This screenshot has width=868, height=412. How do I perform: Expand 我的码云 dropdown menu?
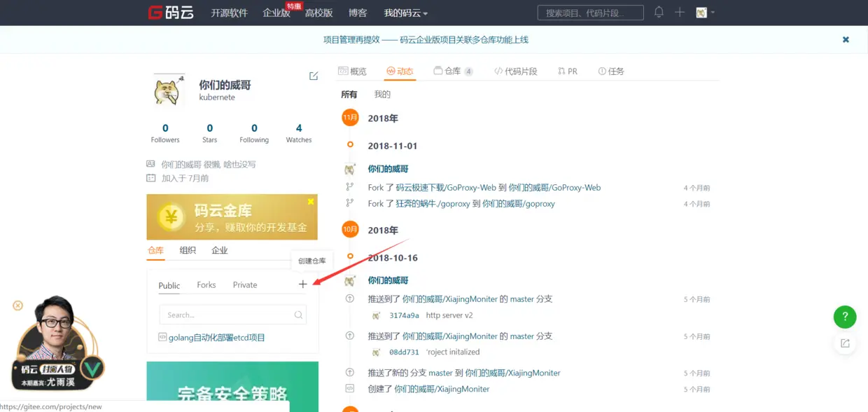point(405,13)
